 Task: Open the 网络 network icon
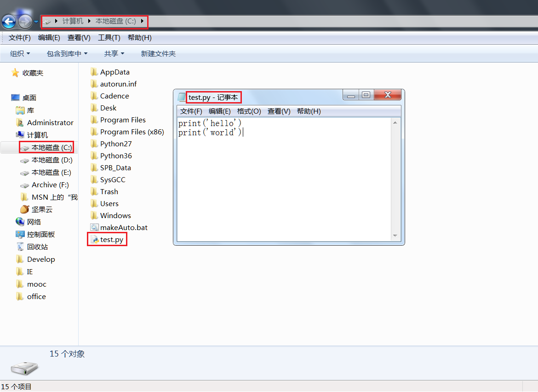pos(20,222)
